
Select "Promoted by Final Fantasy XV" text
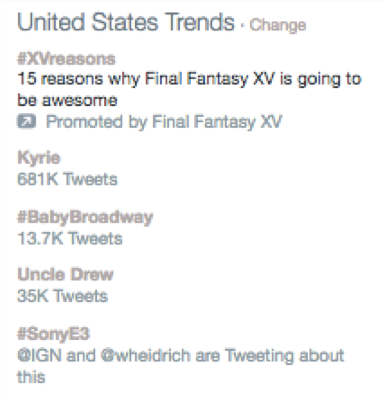(x=164, y=122)
